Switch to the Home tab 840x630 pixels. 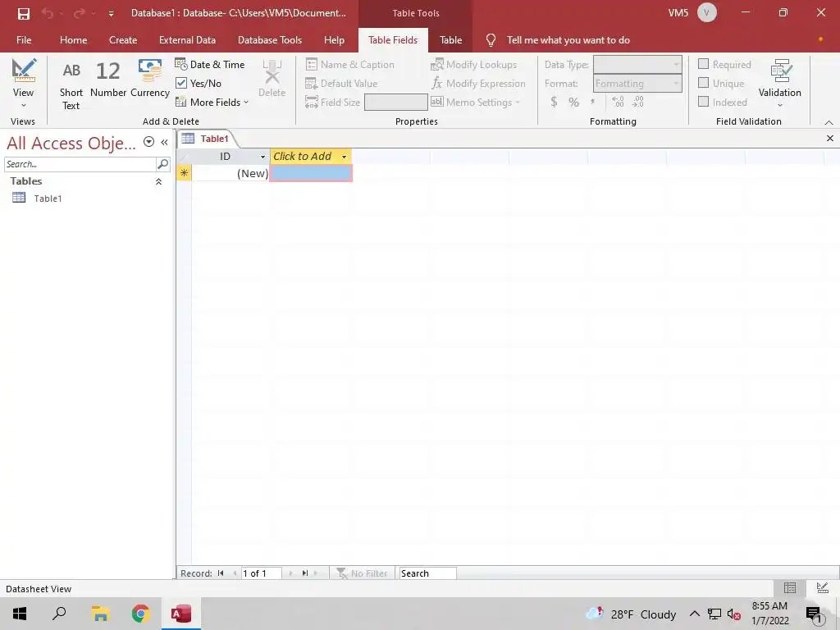[73, 40]
